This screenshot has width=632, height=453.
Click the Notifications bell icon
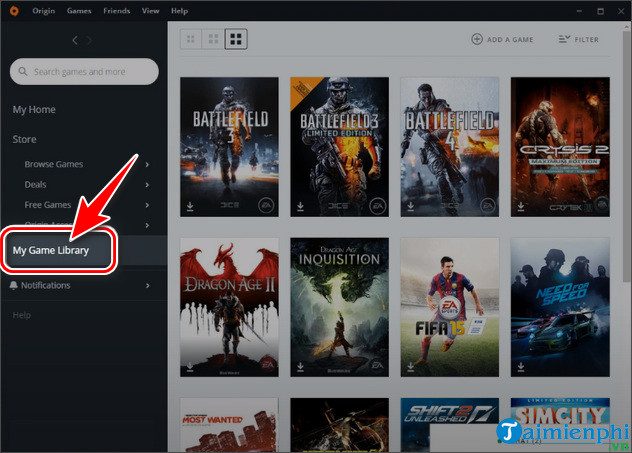(13, 285)
